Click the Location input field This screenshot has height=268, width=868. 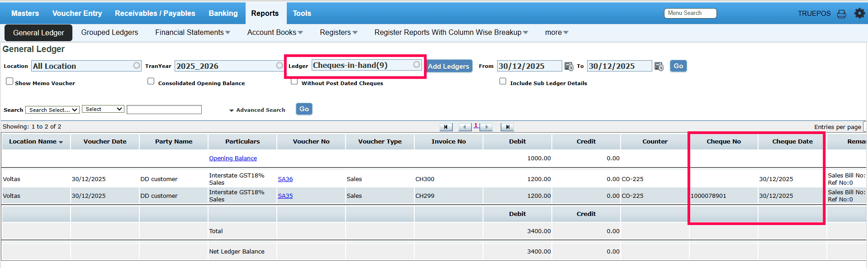coord(86,66)
